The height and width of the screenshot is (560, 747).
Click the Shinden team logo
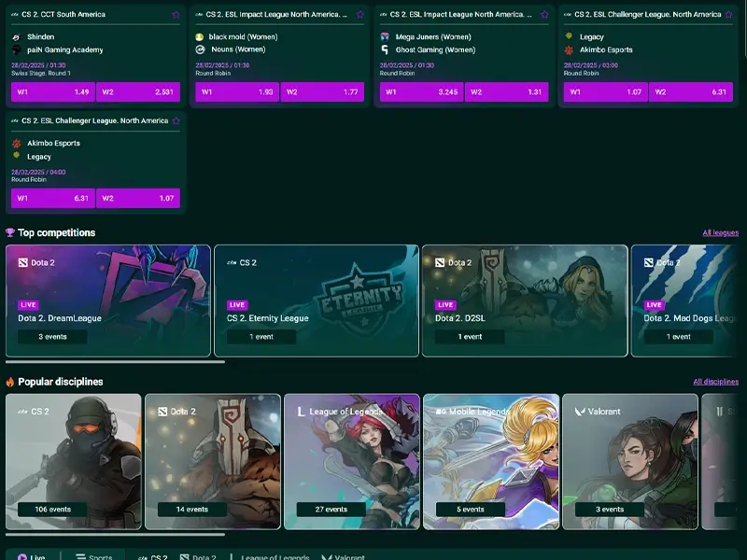tap(16, 37)
